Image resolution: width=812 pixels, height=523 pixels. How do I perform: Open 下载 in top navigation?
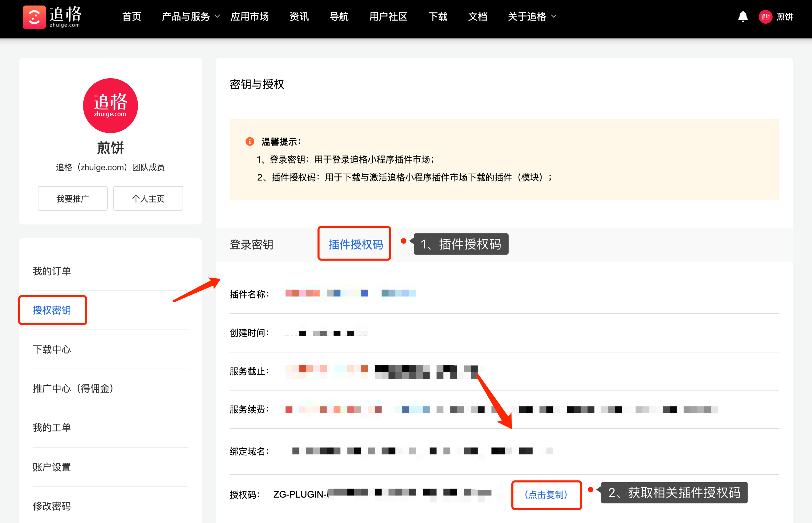[x=438, y=16]
